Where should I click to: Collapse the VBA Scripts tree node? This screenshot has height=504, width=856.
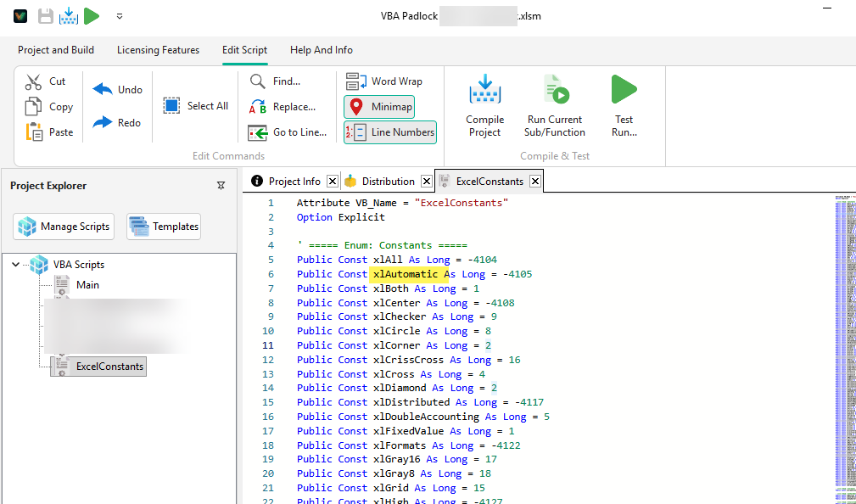tap(17, 264)
